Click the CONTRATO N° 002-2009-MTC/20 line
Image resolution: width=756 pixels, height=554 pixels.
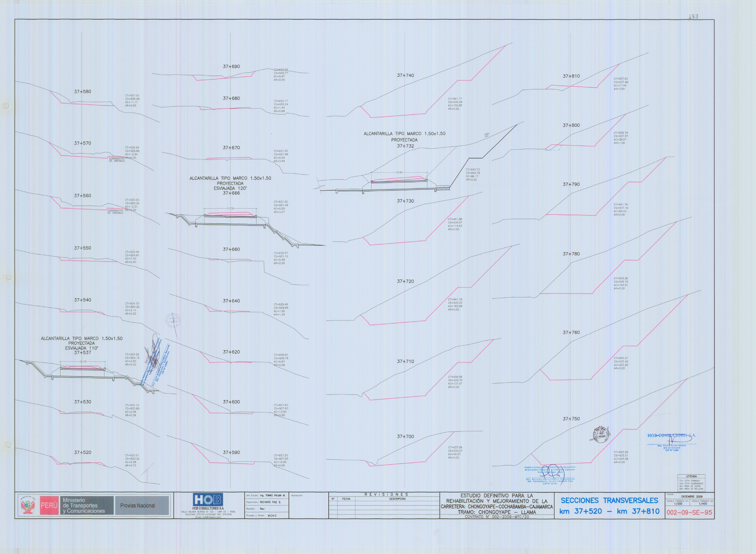[x=497, y=517]
